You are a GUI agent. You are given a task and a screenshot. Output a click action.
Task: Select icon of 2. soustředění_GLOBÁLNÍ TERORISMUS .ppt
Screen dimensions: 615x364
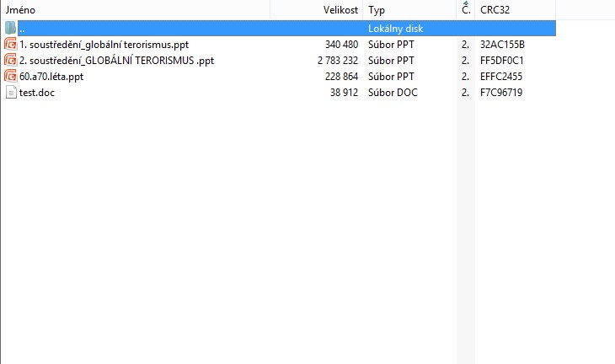point(11,61)
